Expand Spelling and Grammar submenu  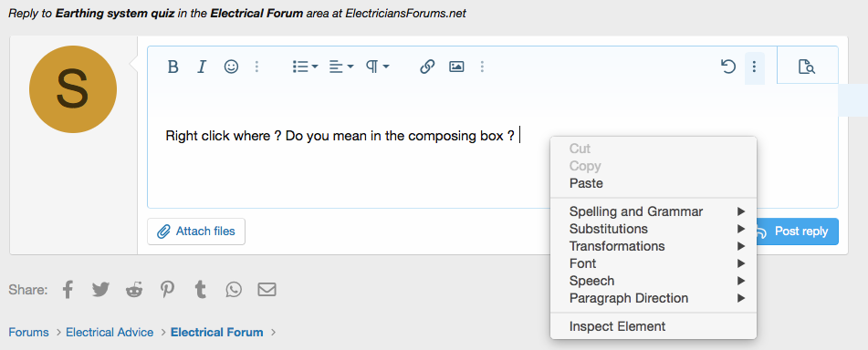[x=654, y=211]
